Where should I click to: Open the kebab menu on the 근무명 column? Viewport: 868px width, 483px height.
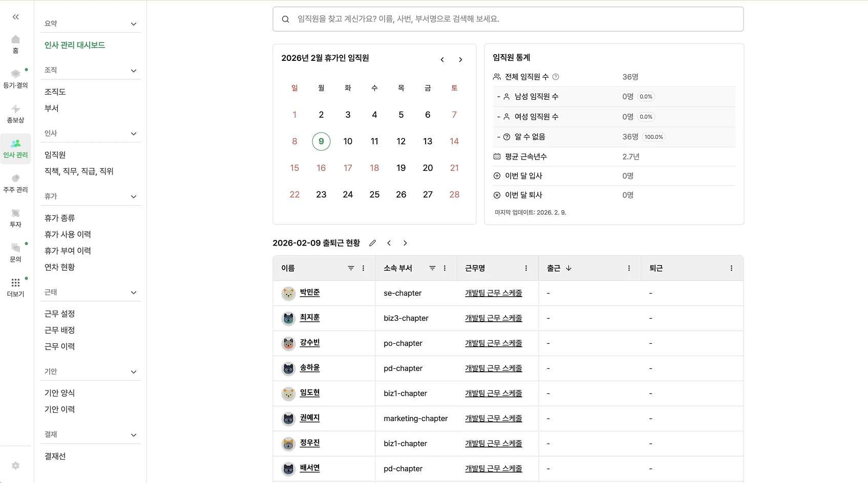525,268
